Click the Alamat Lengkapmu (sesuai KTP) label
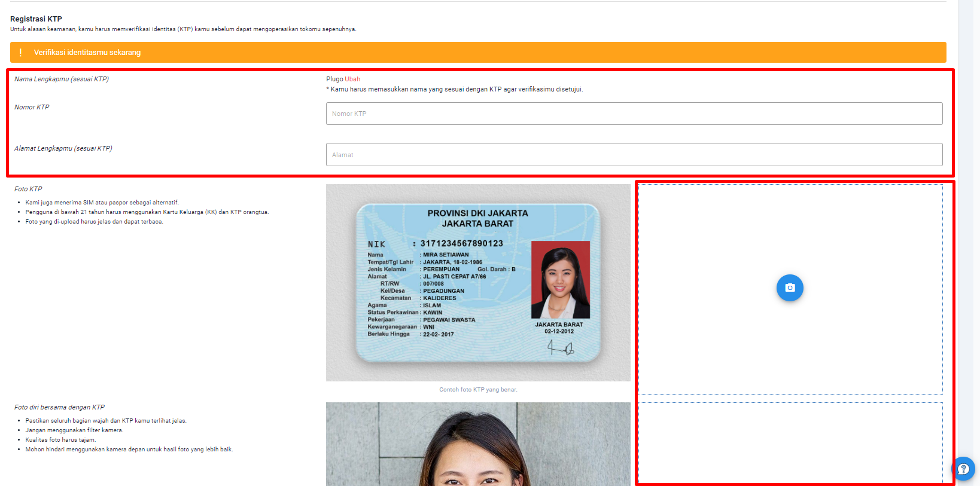Viewport: 980px width, 486px height. pyautogui.click(x=63, y=148)
